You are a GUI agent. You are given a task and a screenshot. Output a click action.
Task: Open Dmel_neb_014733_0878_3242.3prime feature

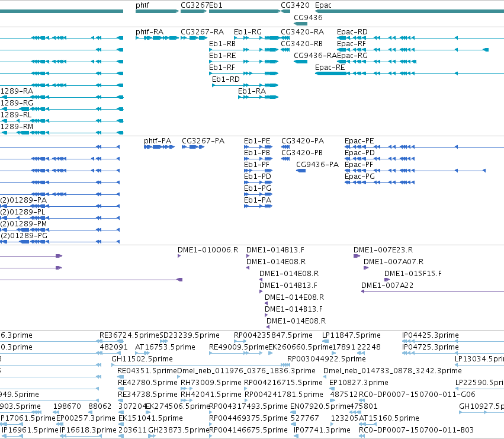[x=325, y=377]
